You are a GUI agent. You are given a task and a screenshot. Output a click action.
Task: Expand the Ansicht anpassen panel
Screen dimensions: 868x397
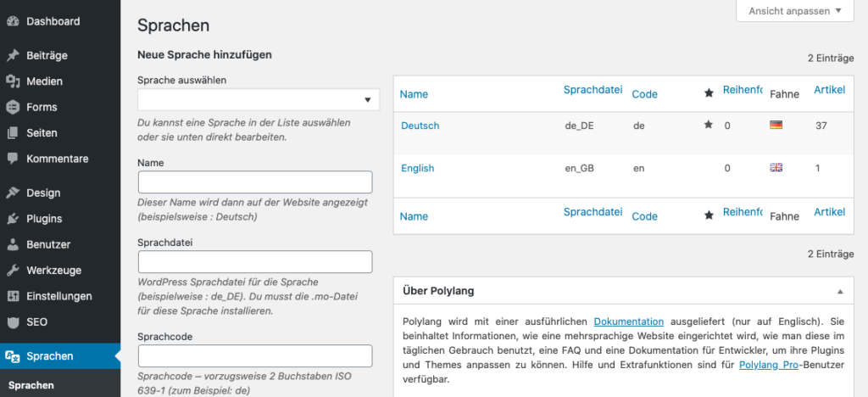coord(794,11)
